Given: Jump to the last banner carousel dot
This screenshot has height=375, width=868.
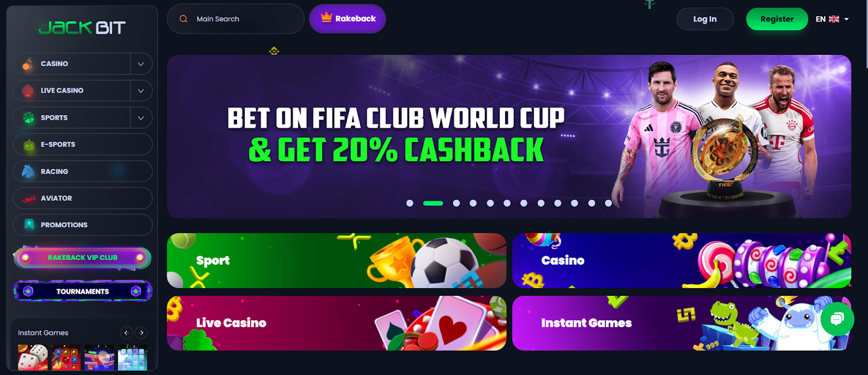Looking at the screenshot, I should click(x=608, y=203).
